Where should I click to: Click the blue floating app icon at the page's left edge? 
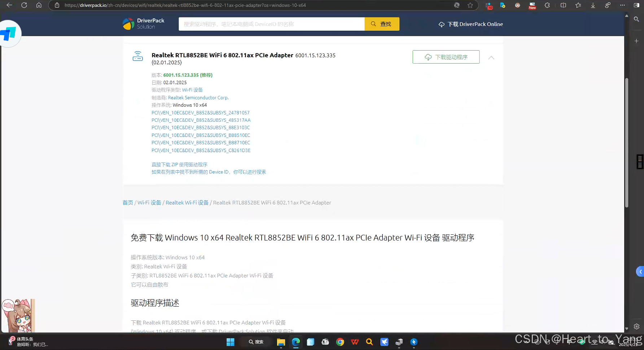tap(9, 34)
